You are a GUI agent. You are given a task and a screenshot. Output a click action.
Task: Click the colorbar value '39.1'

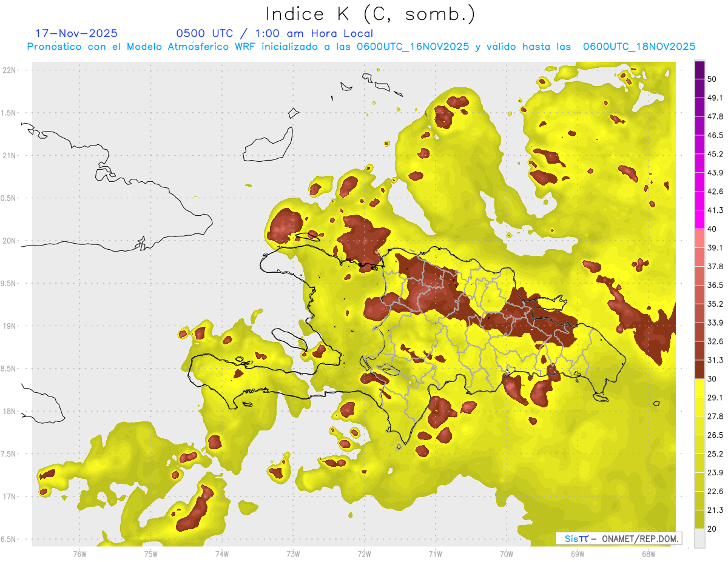715,247
